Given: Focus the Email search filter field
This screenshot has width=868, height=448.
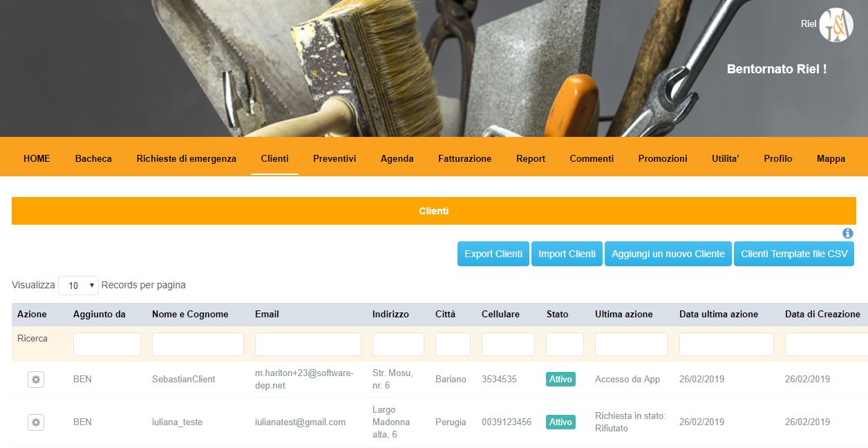Looking at the screenshot, I should tap(308, 344).
